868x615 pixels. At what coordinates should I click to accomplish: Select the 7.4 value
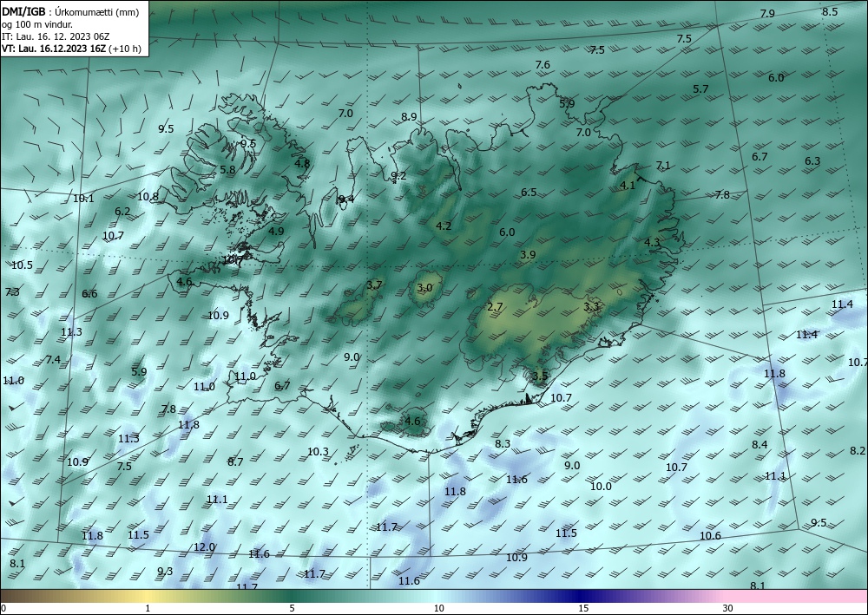coord(53,360)
